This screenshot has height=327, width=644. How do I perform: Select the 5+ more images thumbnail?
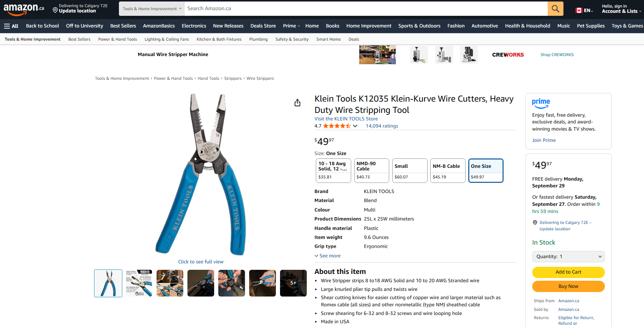click(293, 283)
